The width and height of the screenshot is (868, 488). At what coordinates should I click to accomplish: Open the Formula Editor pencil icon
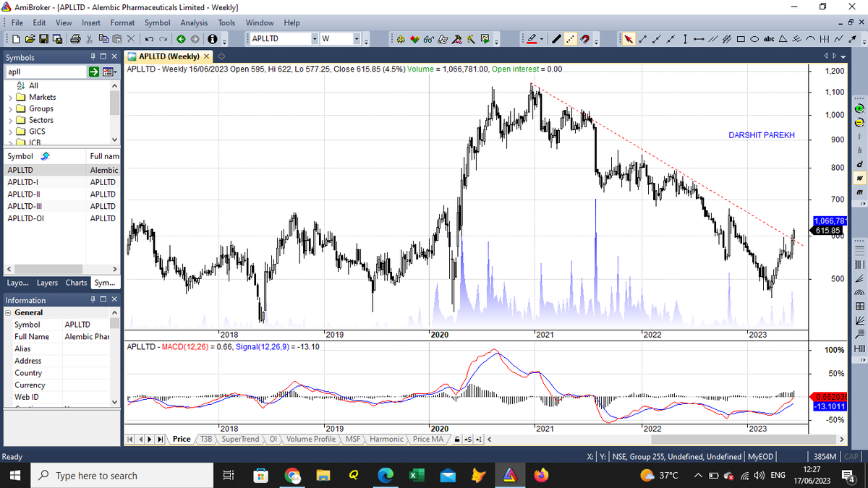(442, 39)
